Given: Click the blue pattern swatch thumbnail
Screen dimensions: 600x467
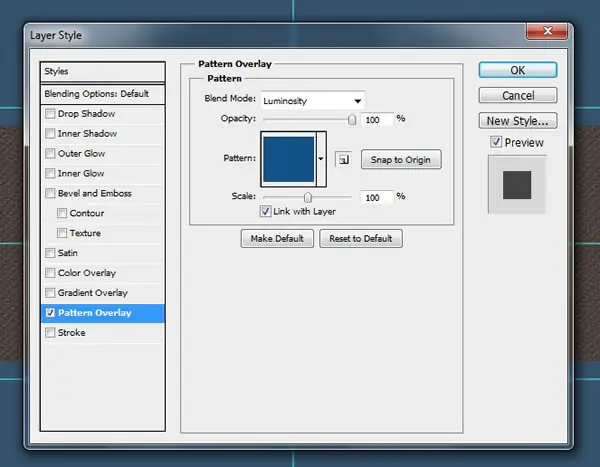Looking at the screenshot, I should 289,159.
